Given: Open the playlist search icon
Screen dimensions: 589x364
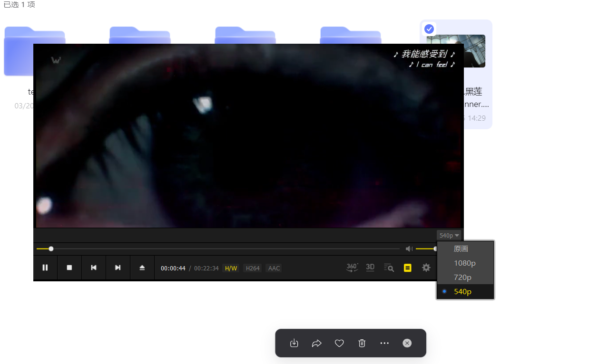Looking at the screenshot, I should (x=389, y=268).
